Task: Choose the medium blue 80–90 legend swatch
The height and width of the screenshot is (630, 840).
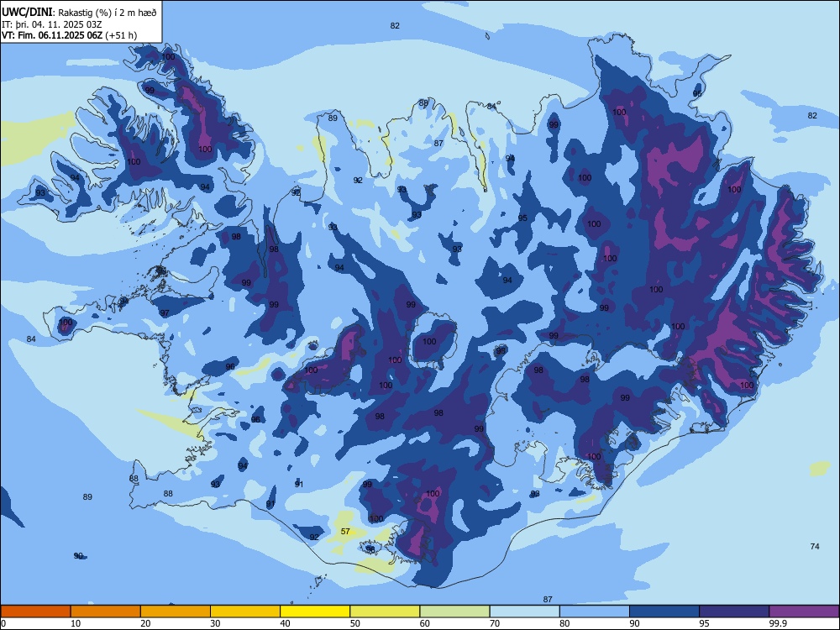Action: click(x=595, y=612)
